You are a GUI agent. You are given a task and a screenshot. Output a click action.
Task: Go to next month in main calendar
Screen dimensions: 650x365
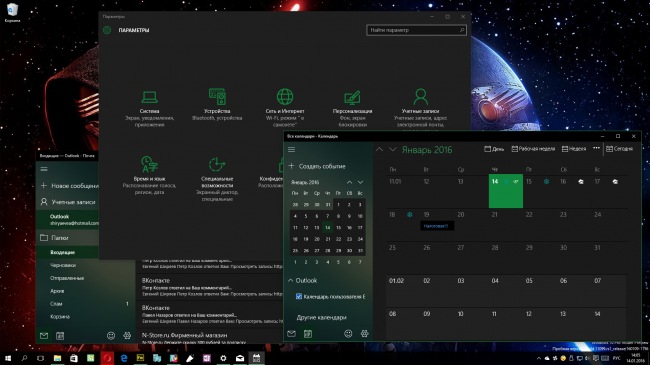pos(393,149)
